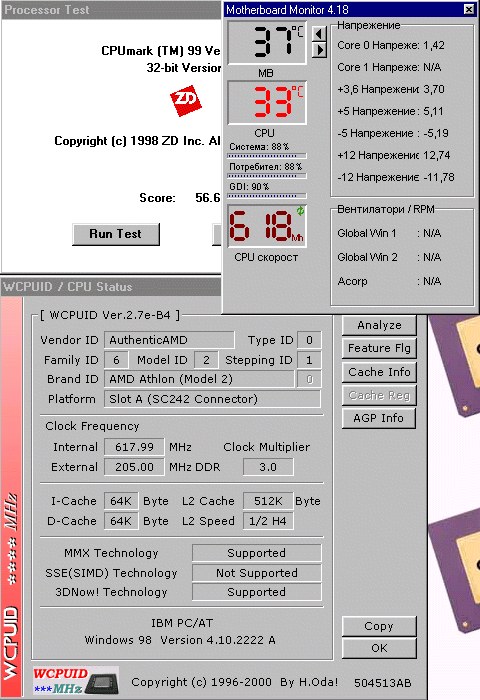Open the Analyze button in WCPUID
This screenshot has width=480, height=700.
pos(379,325)
